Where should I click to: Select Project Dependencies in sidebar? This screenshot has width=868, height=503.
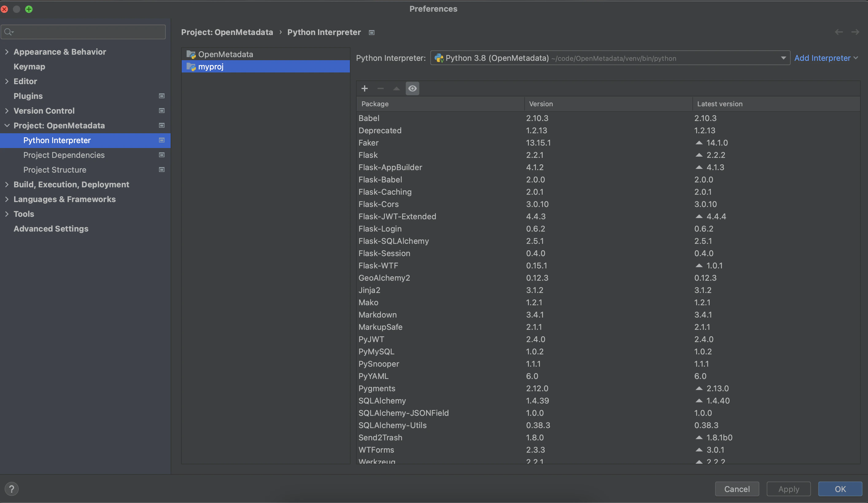(x=64, y=155)
